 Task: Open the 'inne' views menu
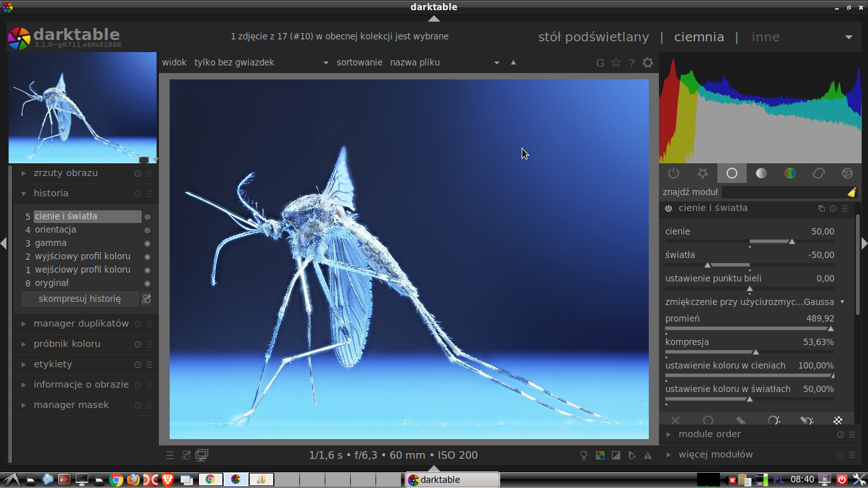(765, 37)
